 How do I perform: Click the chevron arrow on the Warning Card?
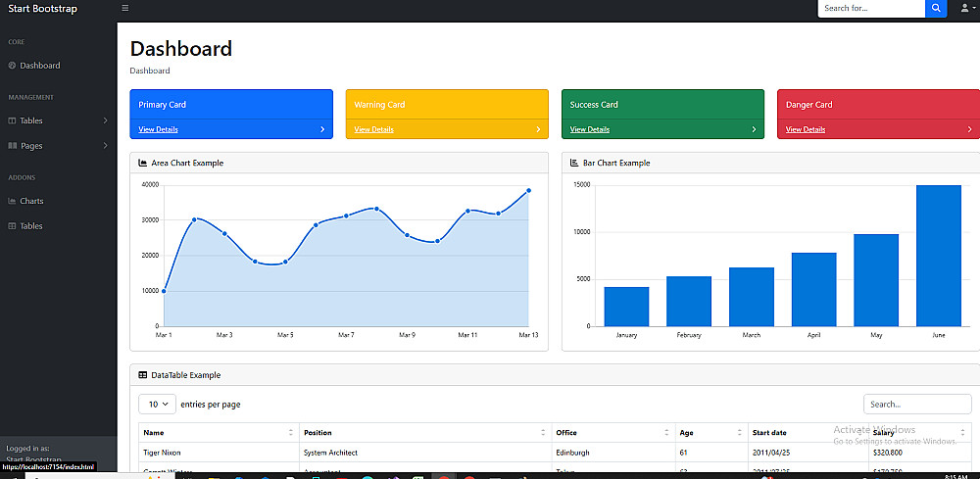[x=538, y=129]
